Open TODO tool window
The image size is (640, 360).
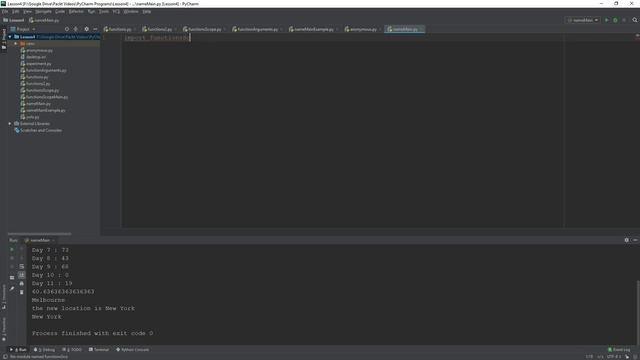(x=72, y=350)
